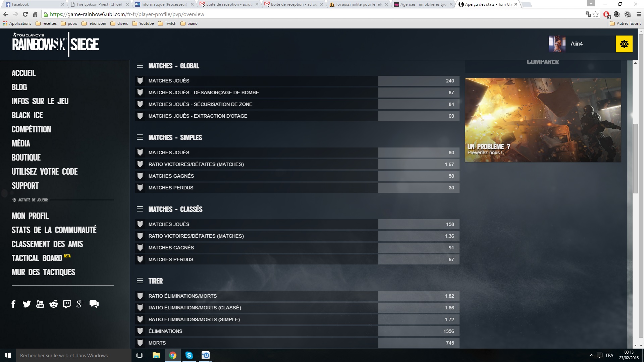Open Uplay from the taskbar
The width and height of the screenshot is (644, 362).
click(x=206, y=355)
